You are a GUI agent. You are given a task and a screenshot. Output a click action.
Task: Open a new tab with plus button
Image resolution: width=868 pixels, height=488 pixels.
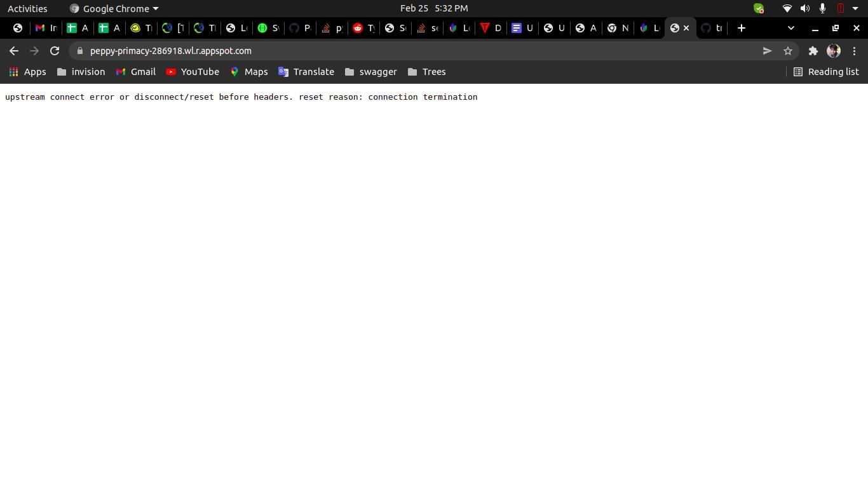pyautogui.click(x=741, y=28)
